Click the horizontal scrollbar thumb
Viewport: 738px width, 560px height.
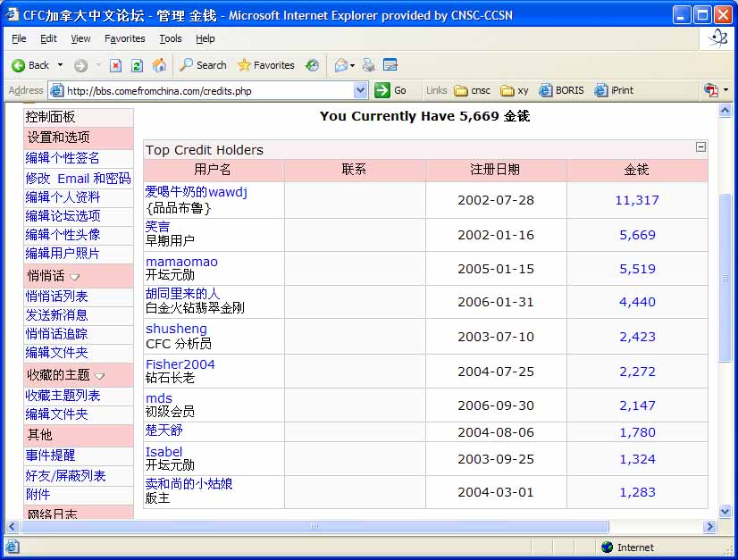tap(314, 527)
